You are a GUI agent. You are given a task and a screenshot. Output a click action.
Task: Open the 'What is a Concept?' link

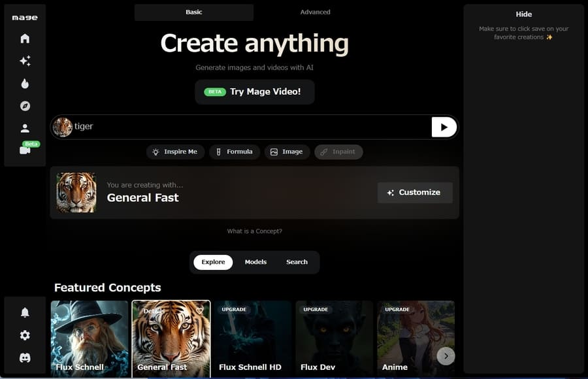coord(255,231)
